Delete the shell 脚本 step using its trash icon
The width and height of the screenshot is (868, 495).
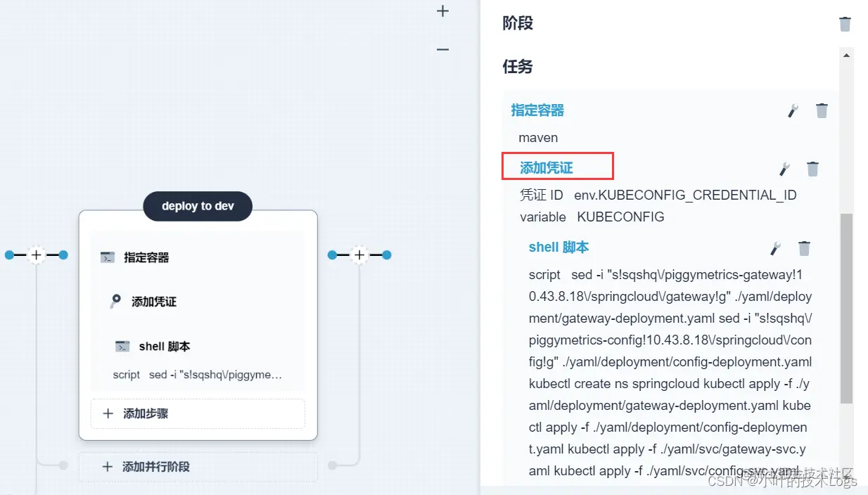(x=804, y=247)
